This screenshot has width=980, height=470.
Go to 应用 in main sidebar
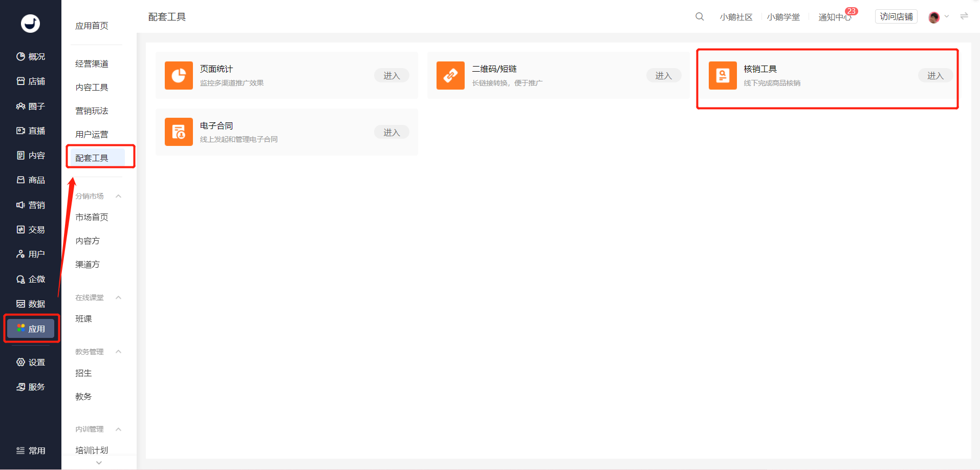point(31,329)
